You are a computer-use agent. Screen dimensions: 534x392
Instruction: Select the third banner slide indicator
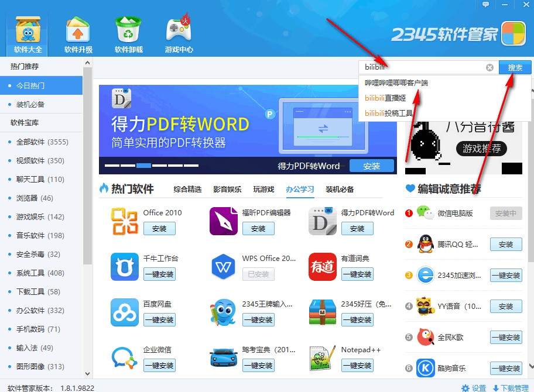[143, 166]
